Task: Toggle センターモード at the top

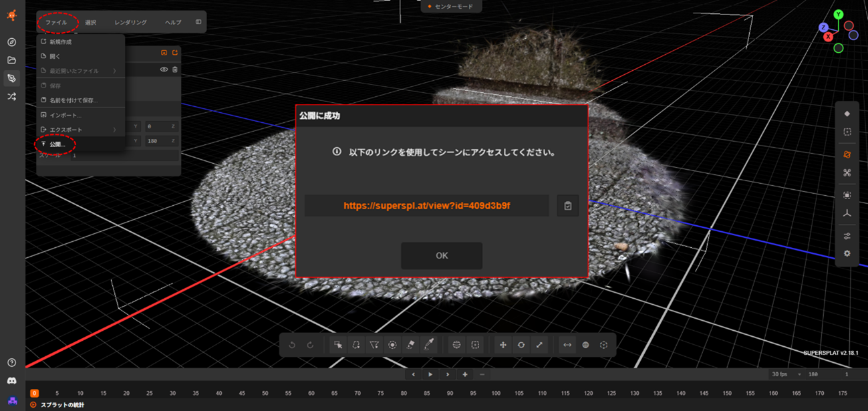Action: pos(451,7)
